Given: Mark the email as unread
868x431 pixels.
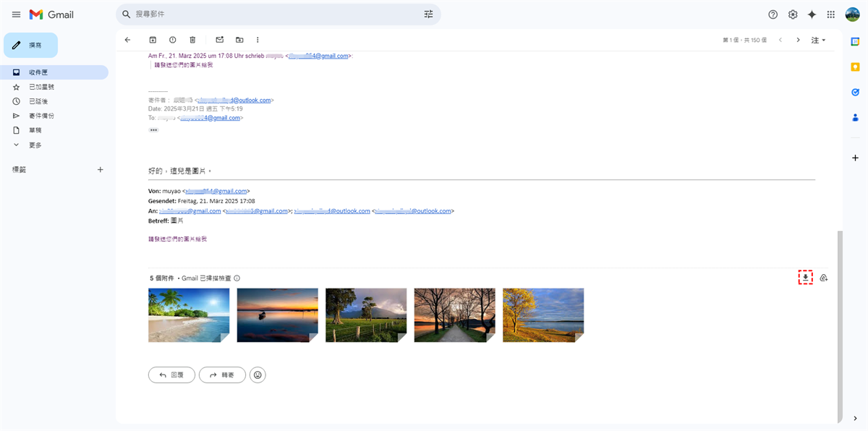Looking at the screenshot, I should coord(220,40).
